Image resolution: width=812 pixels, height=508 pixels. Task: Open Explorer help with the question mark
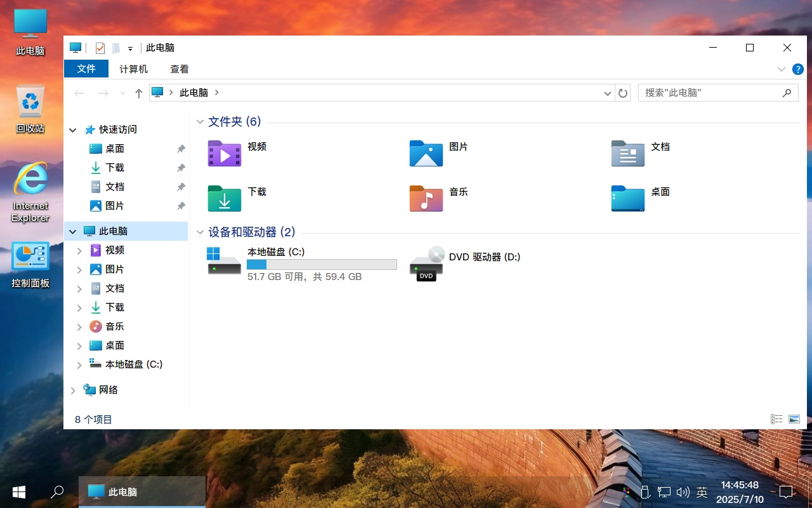[798, 69]
